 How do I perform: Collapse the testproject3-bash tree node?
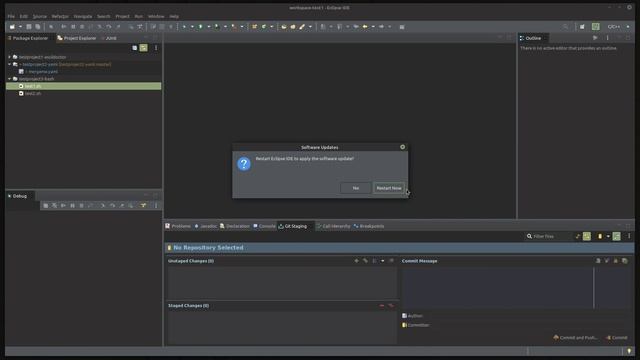(x=9, y=79)
